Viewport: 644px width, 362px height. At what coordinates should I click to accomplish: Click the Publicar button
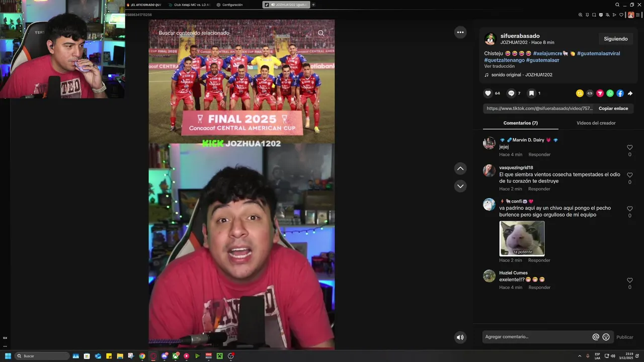[625, 337]
